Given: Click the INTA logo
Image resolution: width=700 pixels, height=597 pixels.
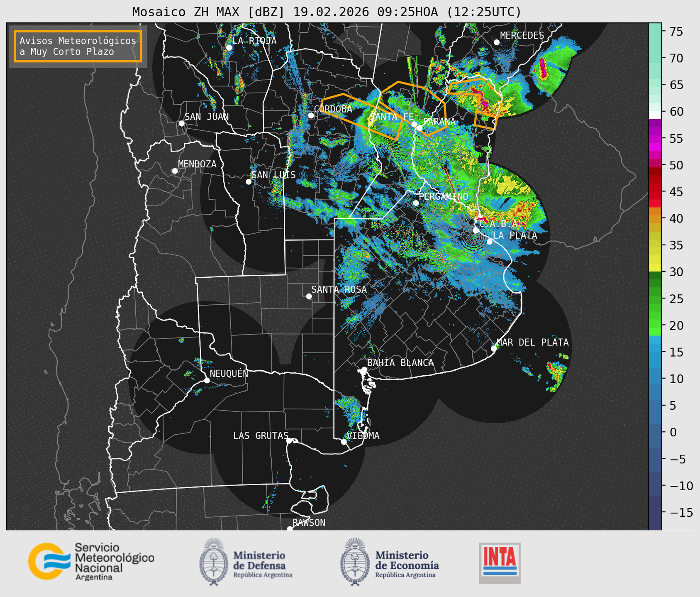Looking at the screenshot, I should 500,563.
